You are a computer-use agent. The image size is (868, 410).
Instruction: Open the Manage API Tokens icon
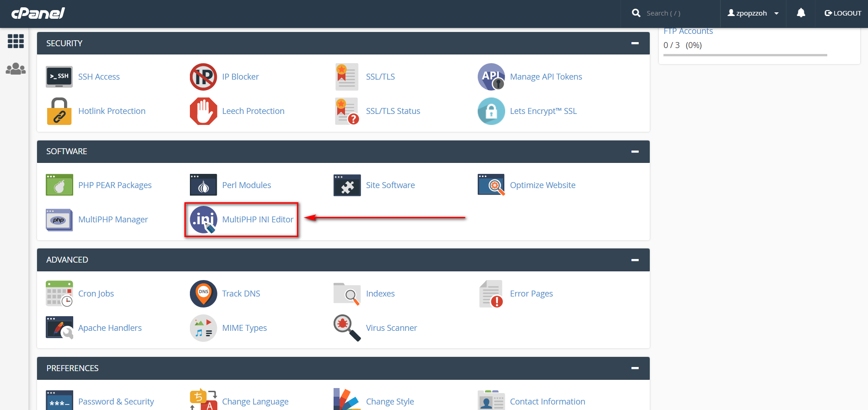tap(491, 76)
